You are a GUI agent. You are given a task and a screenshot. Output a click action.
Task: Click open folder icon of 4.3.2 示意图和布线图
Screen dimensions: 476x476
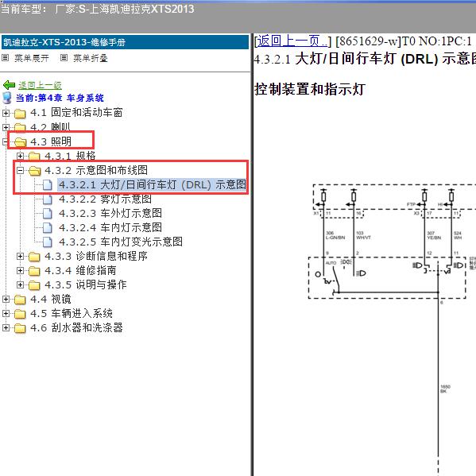34,171
